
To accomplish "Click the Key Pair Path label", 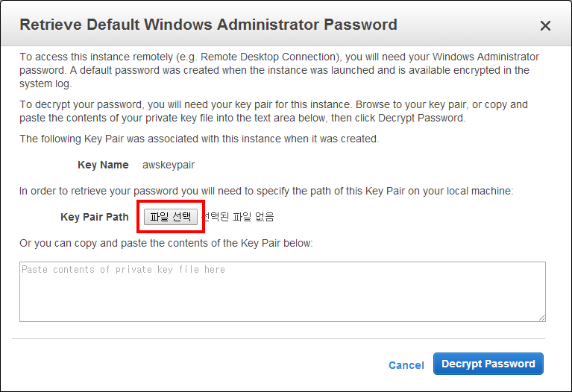I will (95, 217).
